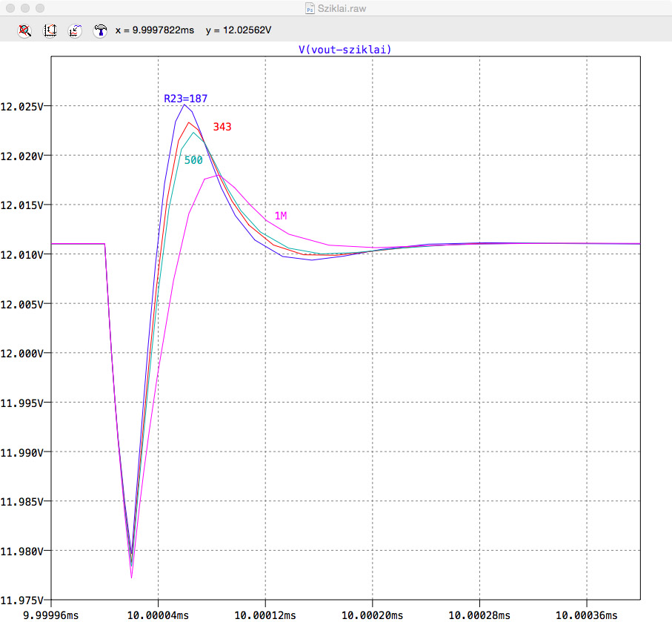
Task: Minimize the Sziklai.raw window
Action: (25, 8)
